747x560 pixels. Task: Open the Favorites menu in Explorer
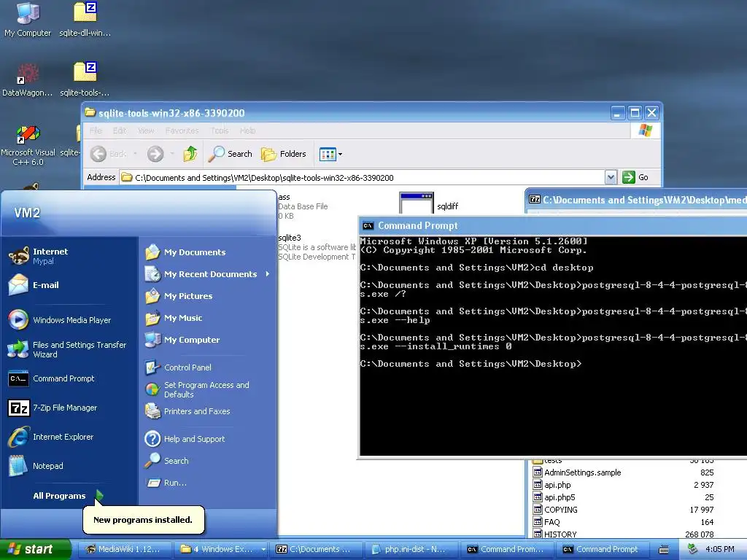(x=182, y=131)
